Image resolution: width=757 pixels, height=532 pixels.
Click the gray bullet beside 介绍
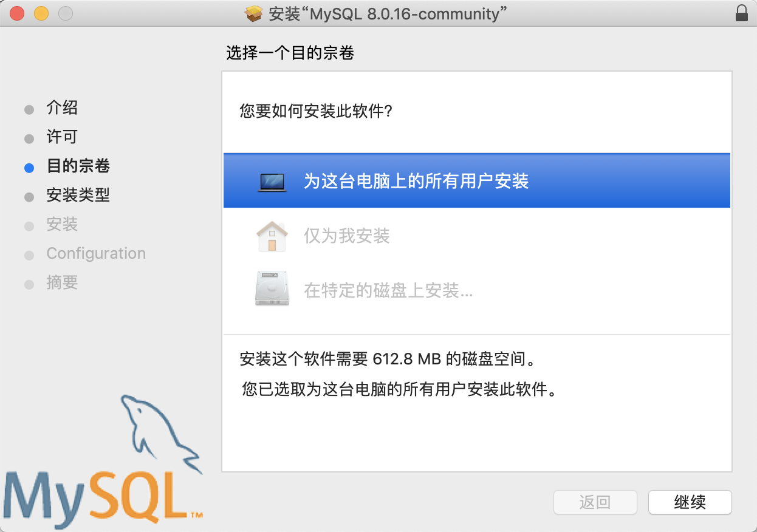pyautogui.click(x=29, y=110)
